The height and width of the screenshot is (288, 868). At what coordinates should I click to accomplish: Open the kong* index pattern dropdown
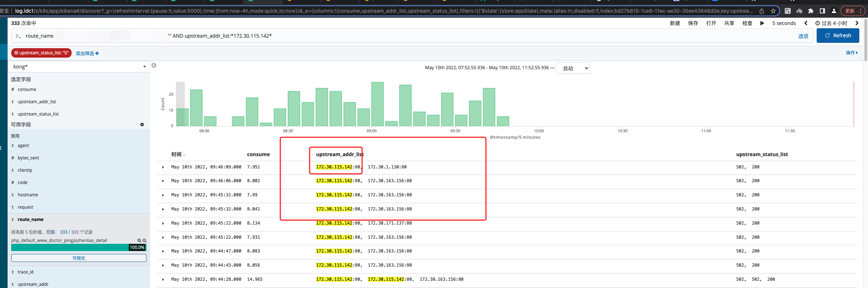79,67
